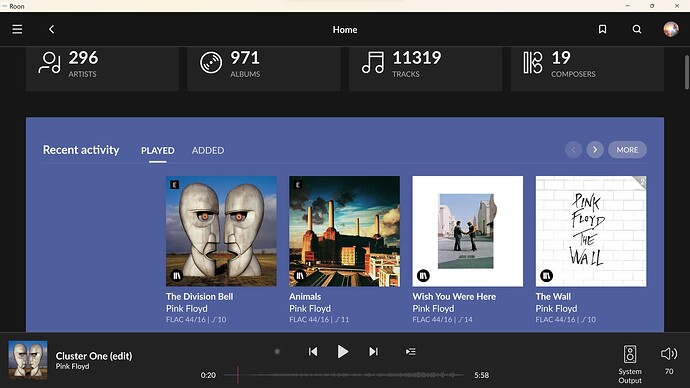The width and height of the screenshot is (690, 388).
Task: Open the hamburger navigation menu
Action: [17, 29]
